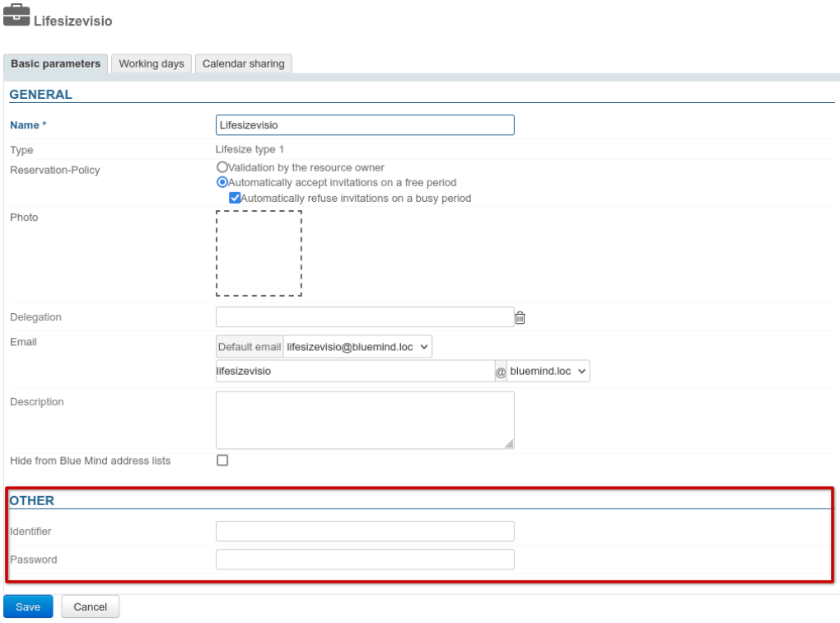
Task: Go to the Calendar sharing tab
Action: tap(244, 64)
